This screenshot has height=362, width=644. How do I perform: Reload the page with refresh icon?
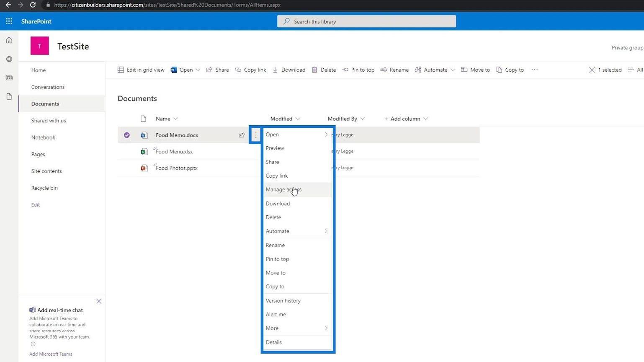33,5
